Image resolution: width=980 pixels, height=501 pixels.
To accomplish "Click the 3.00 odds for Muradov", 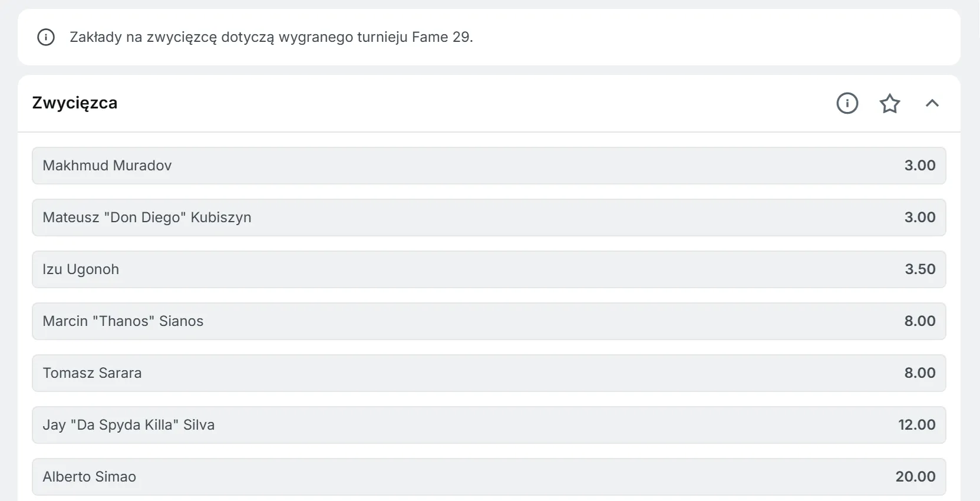I will pyautogui.click(x=920, y=166).
